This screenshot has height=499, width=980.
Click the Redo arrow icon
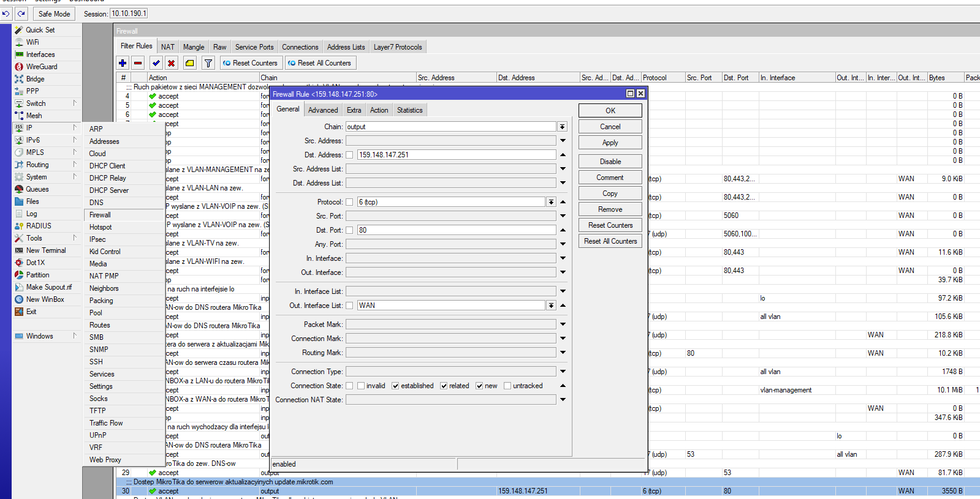click(x=21, y=13)
